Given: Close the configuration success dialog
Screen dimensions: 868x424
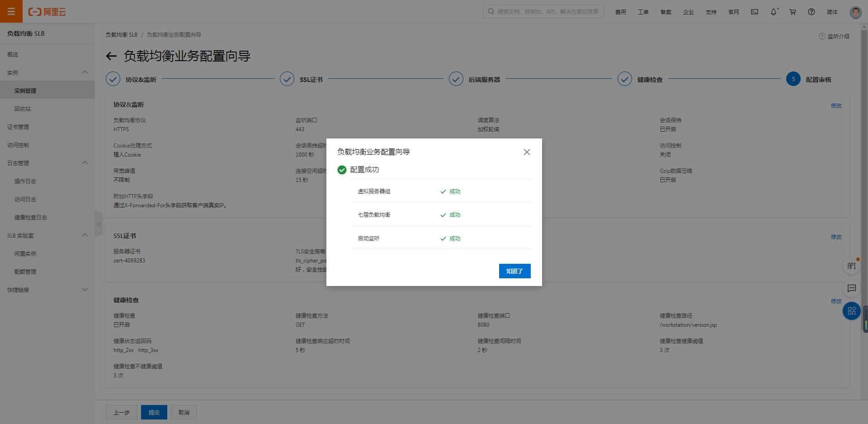Looking at the screenshot, I should pos(527,152).
